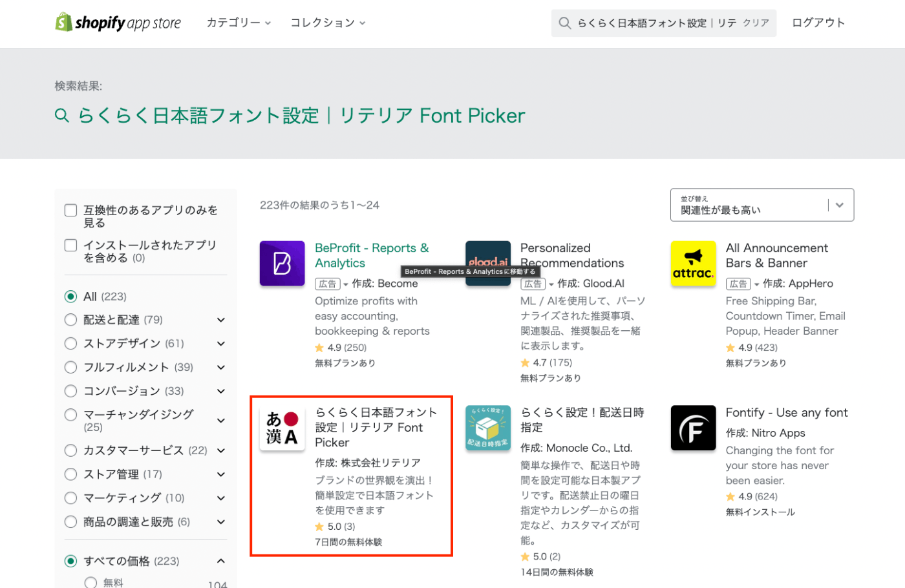Click 無料インストール text under Fontify
Viewport: 905px width, 588px height.
pos(760,512)
